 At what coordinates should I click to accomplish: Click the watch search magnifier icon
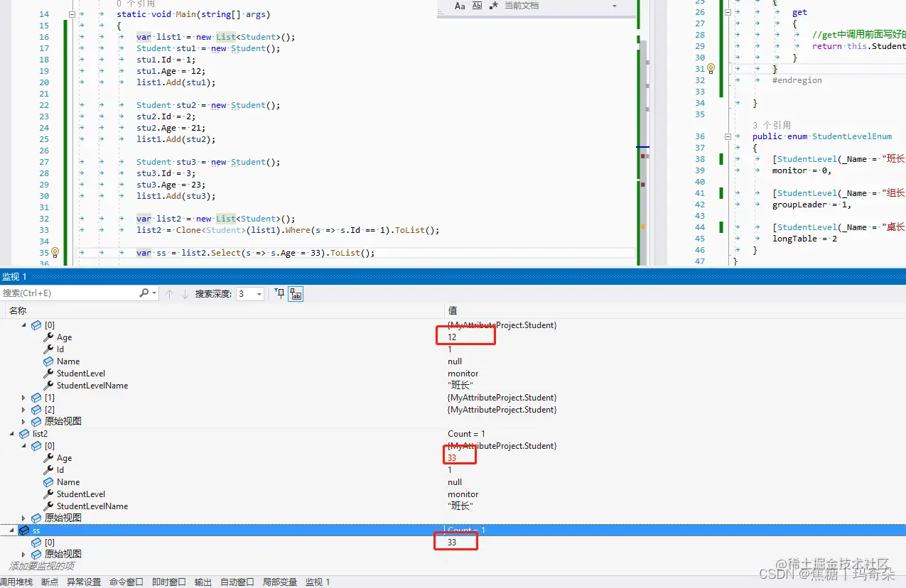[144, 293]
